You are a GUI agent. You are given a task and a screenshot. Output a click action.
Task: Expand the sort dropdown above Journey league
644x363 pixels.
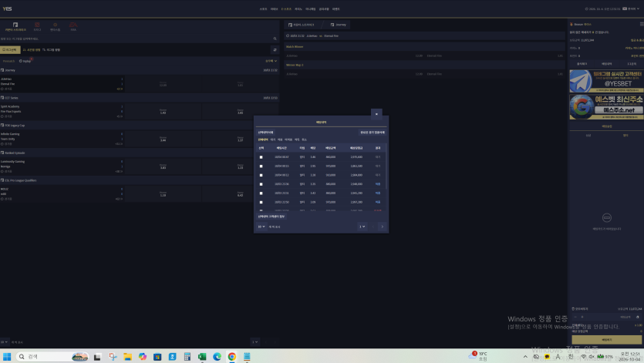pyautogui.click(x=271, y=61)
